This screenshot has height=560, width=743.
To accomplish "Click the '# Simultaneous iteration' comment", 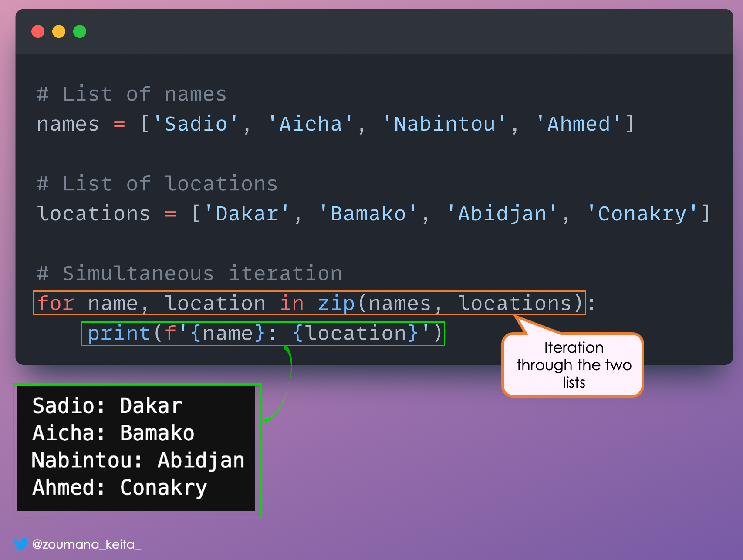I will pos(189,273).
